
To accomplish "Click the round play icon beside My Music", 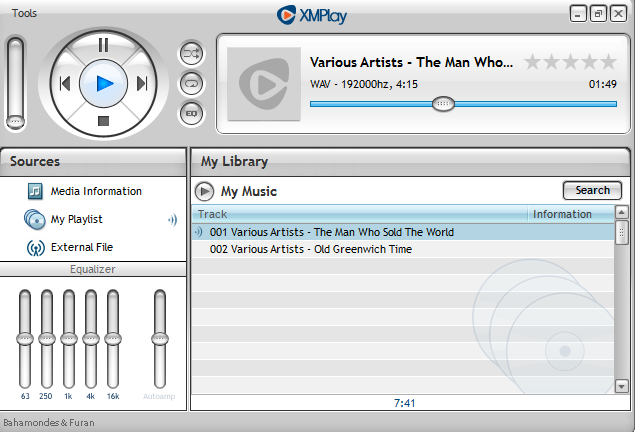I will click(x=205, y=191).
